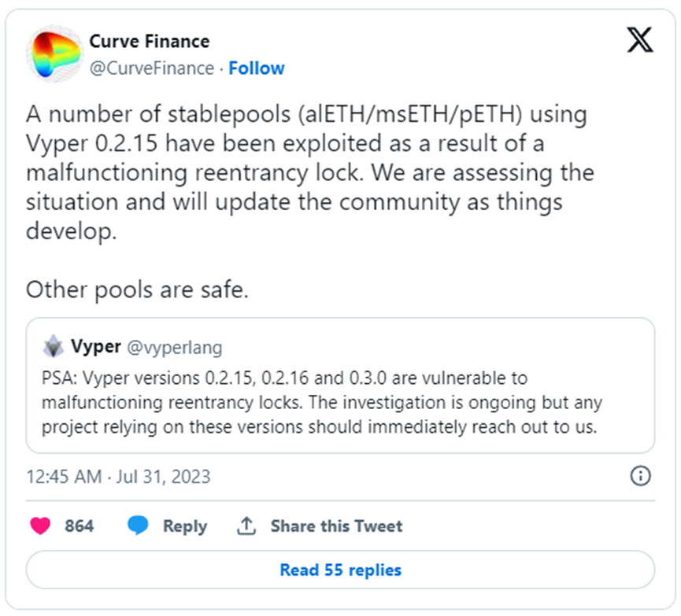
Task: Like the tweet with heart icon
Action: click(40, 526)
